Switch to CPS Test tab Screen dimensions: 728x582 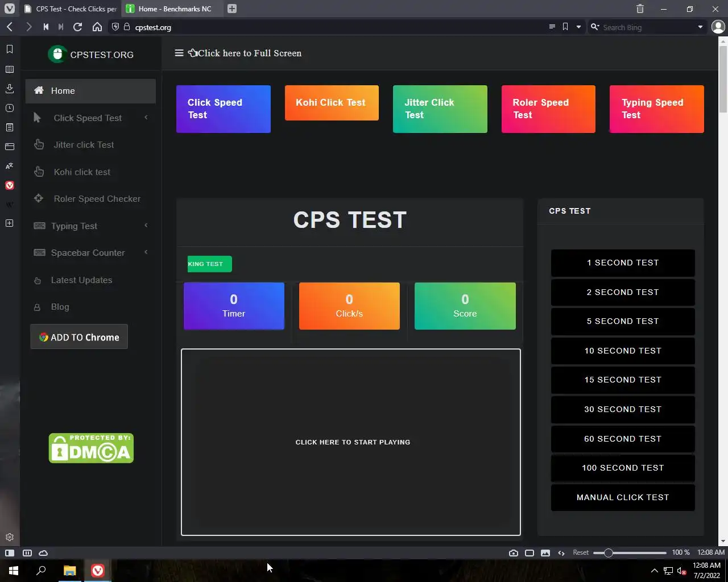(71, 9)
